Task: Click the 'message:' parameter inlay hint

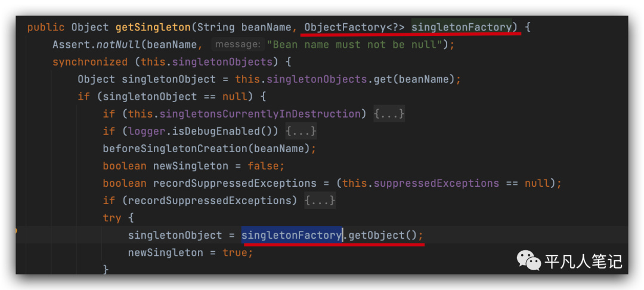Action: click(x=237, y=44)
